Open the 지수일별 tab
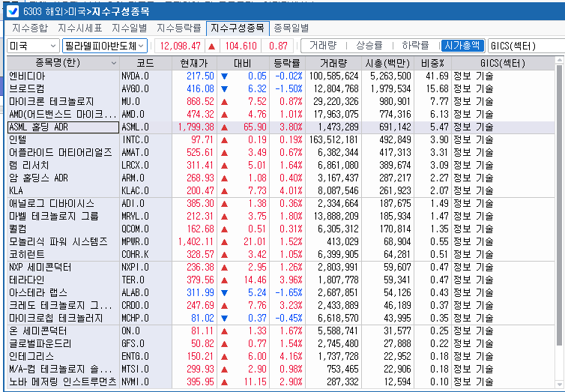565x392 pixels. point(129,28)
